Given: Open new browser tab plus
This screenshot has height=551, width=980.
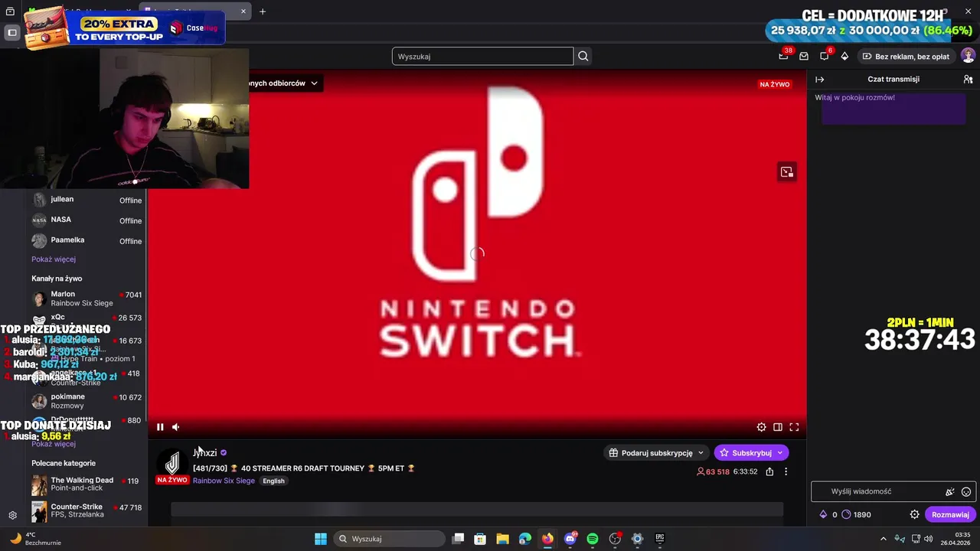Looking at the screenshot, I should point(263,11).
